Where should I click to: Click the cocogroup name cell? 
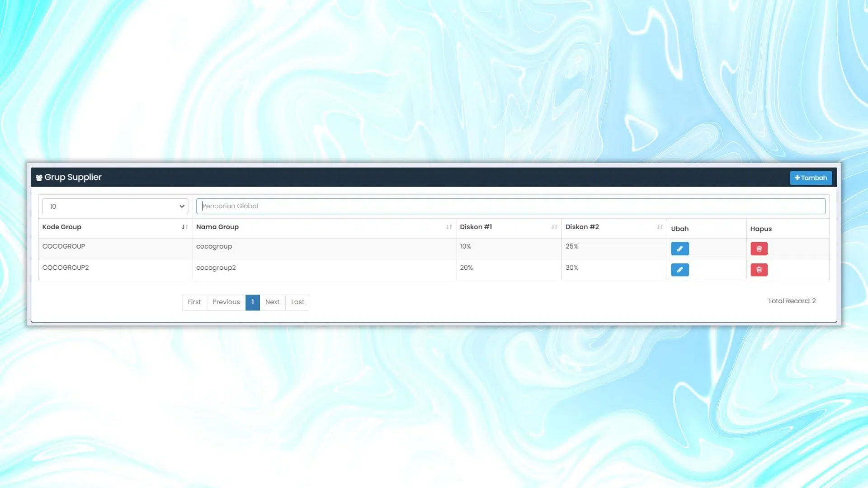click(x=324, y=249)
